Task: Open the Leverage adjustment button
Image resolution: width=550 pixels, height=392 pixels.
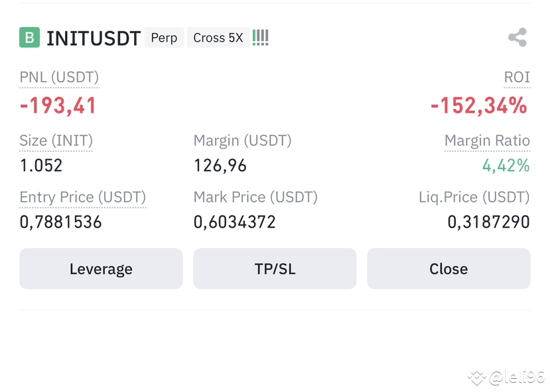Action: click(x=101, y=269)
